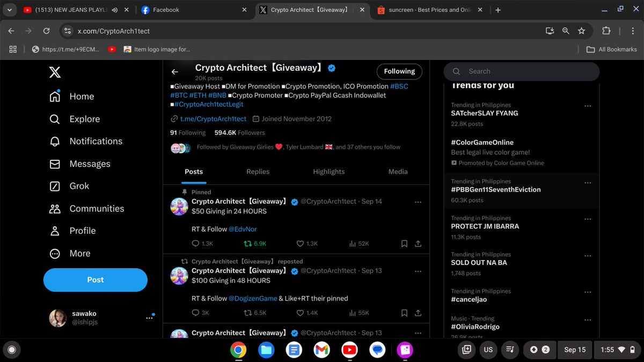This screenshot has height=362, width=644.
Task: Undo repost on the $50 Giving post
Action: [x=255, y=243]
